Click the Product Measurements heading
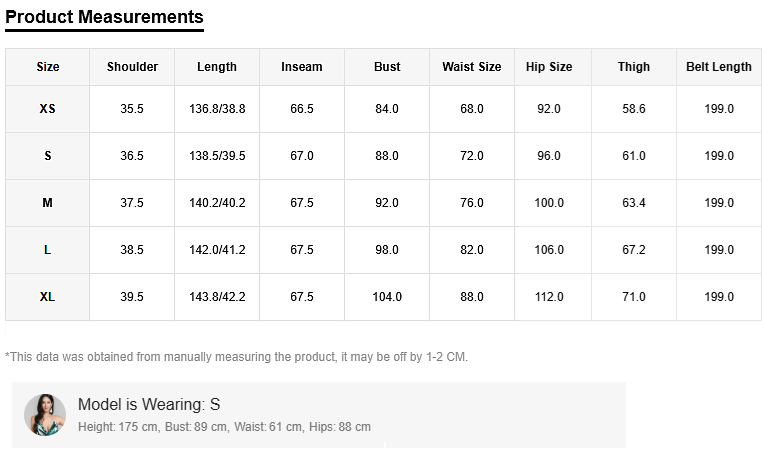The image size is (765, 454). pyautogui.click(x=104, y=17)
